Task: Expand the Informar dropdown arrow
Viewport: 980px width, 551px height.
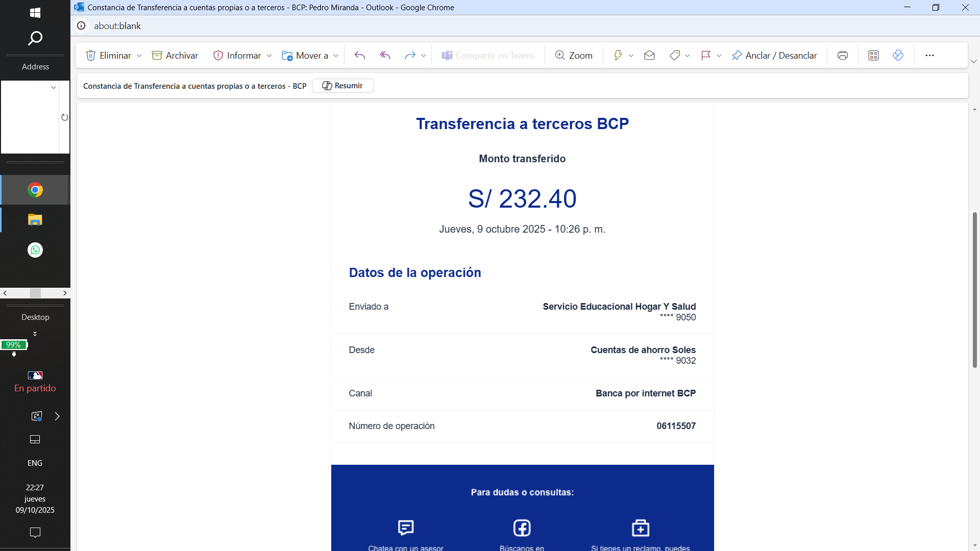Action: coord(269,56)
